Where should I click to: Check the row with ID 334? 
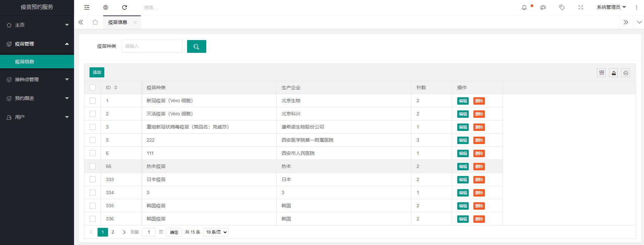pos(93,193)
